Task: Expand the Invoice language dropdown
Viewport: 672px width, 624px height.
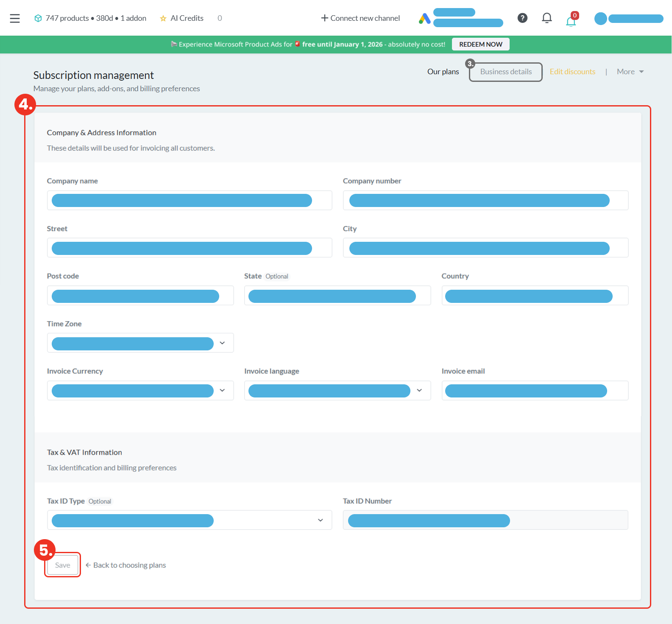Action: pyautogui.click(x=419, y=390)
